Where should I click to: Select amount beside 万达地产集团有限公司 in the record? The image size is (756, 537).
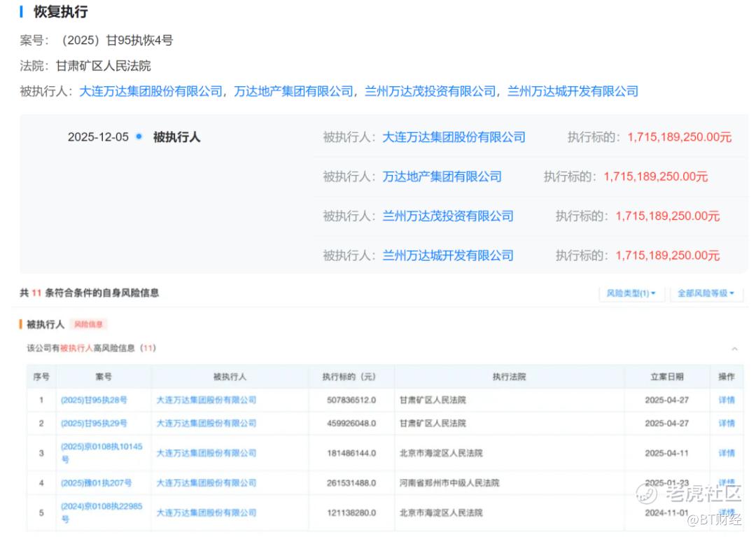(656, 176)
